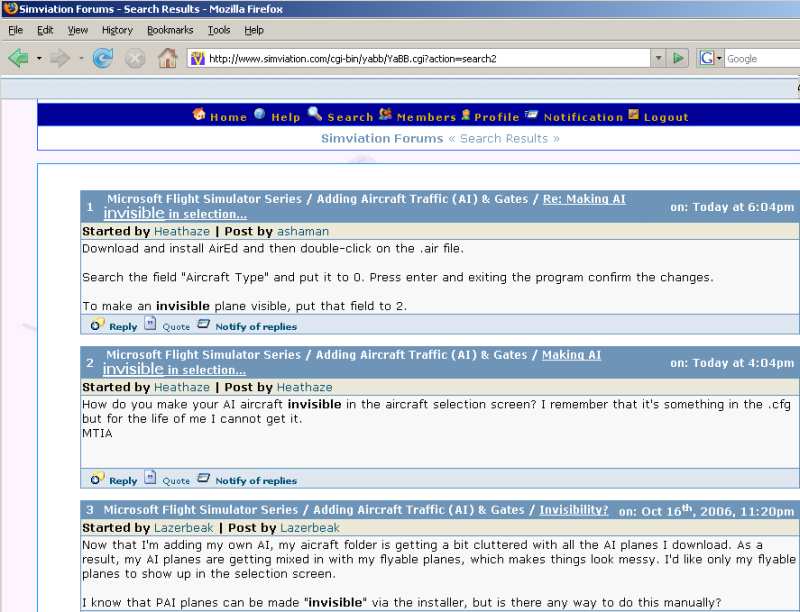Open the 'Post by Lazerbeak' profile link

310,528
